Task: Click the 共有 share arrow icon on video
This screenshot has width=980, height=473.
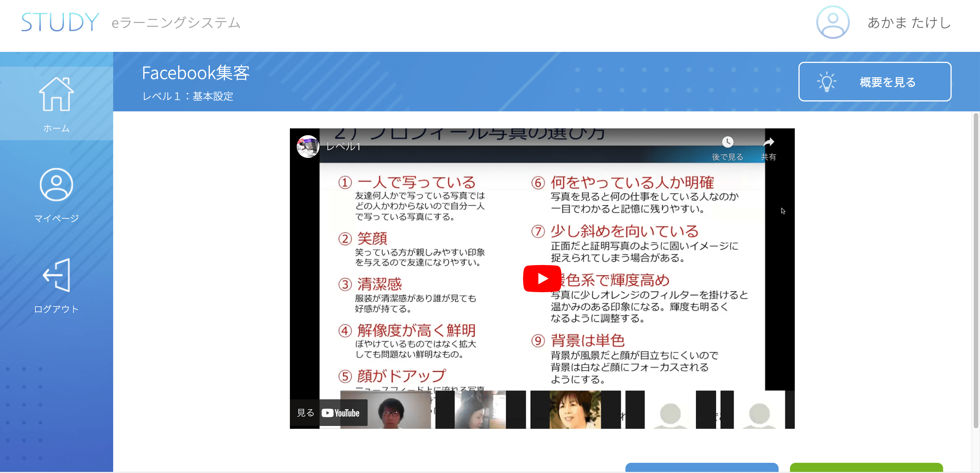Action: 768,142
